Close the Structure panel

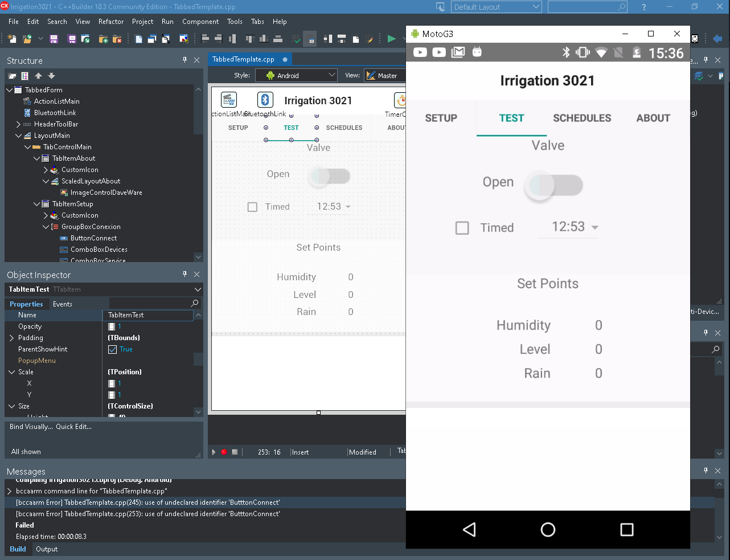click(x=196, y=60)
